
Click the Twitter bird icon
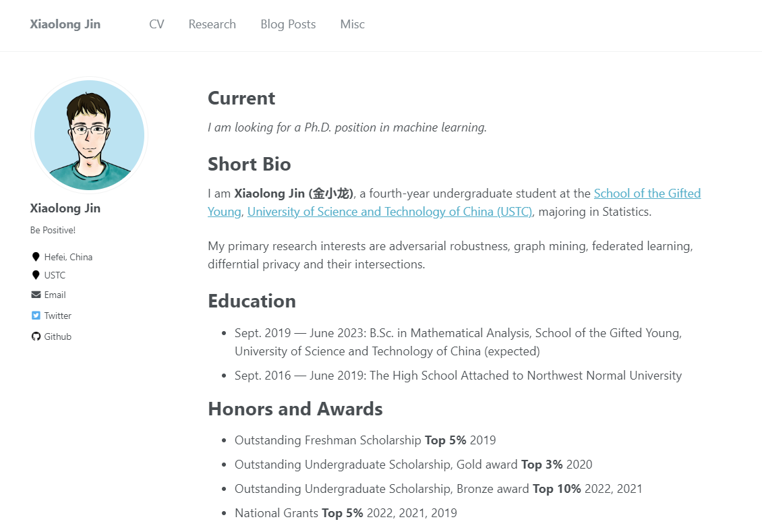pyautogui.click(x=36, y=316)
